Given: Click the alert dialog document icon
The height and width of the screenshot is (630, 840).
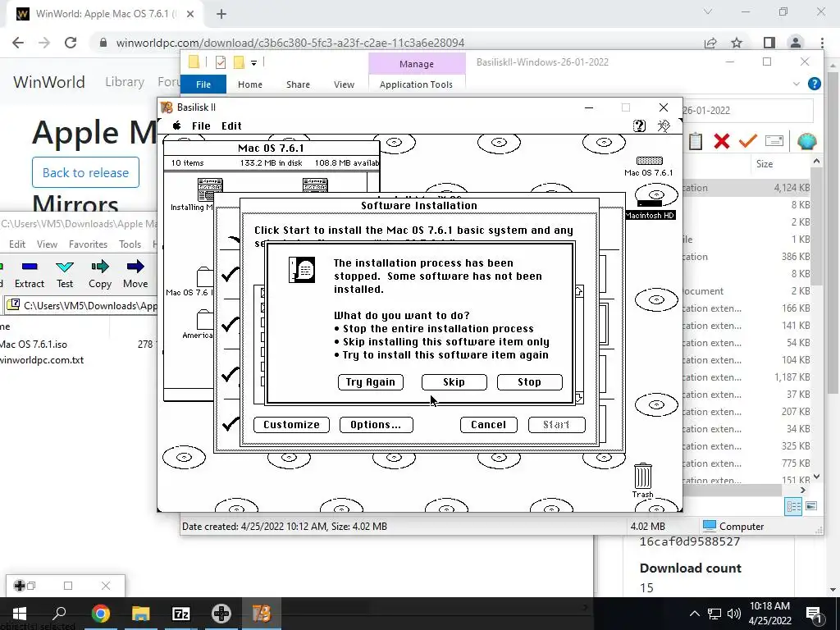Looking at the screenshot, I should (x=302, y=269).
